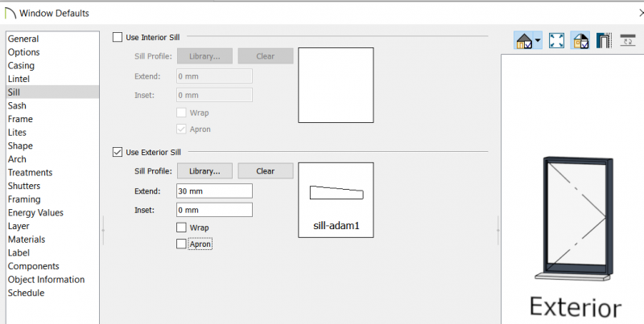This screenshot has width=644, height=324.
Task: Click the empty interior sill profile preview
Action: pos(336,85)
